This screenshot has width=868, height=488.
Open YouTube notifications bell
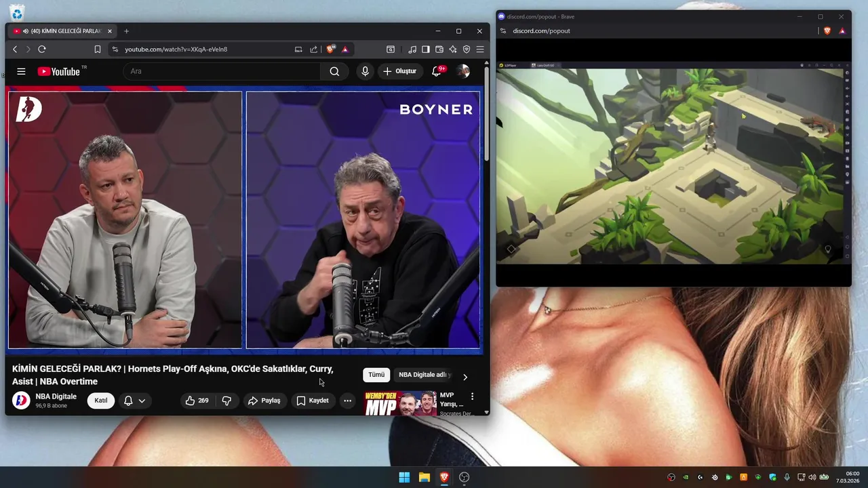coord(437,71)
